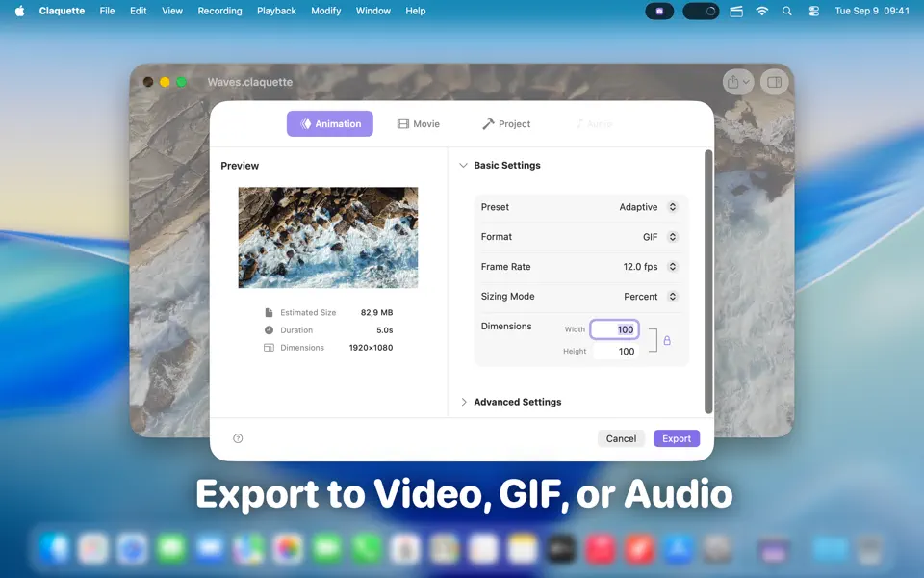This screenshot has height=578, width=924.
Task: Open the Format dropdown set to GIF
Action: click(x=673, y=236)
